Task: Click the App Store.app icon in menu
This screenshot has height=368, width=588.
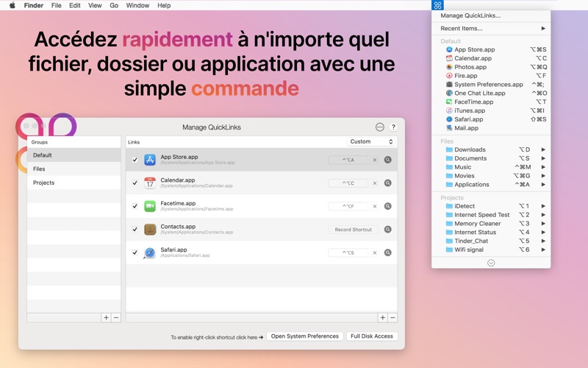Action: 449,49
